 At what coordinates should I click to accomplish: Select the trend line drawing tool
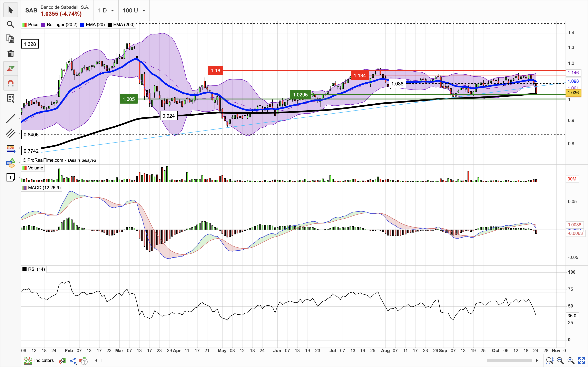pyautogui.click(x=10, y=119)
